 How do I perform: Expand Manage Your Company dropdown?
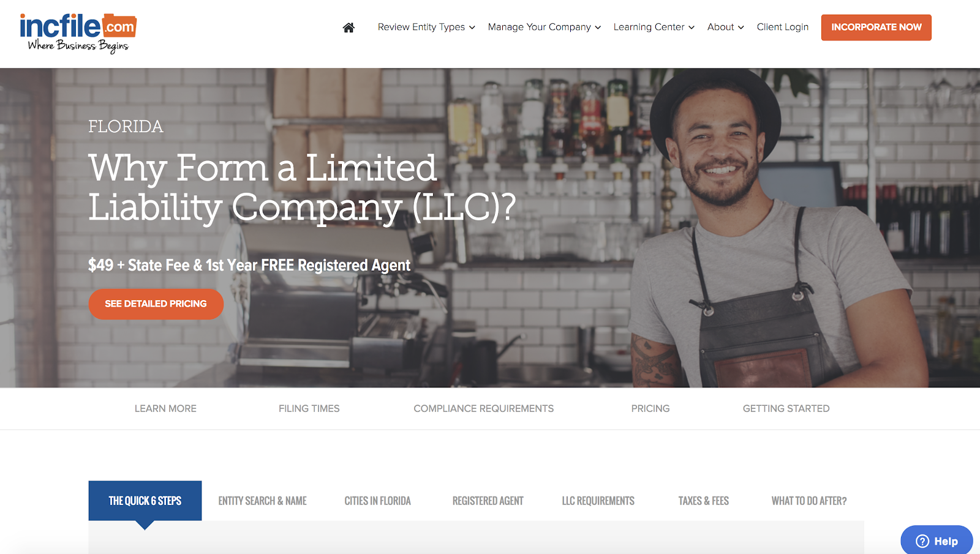click(x=545, y=27)
